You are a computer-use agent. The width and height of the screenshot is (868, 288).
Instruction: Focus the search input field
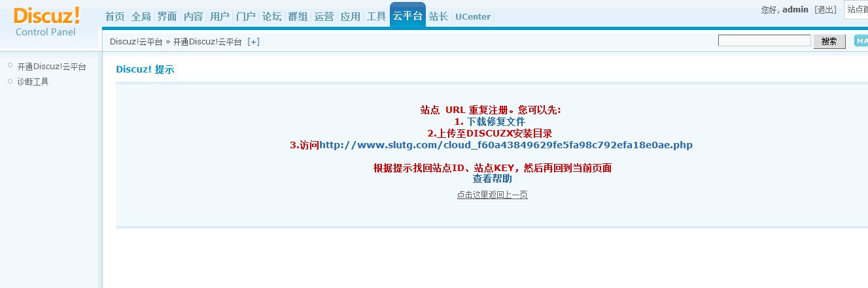click(x=765, y=40)
